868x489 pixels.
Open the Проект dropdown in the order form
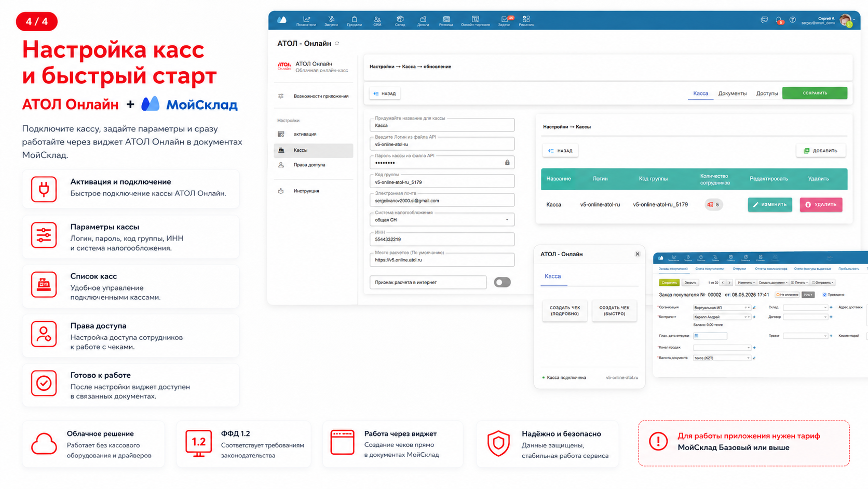pyautogui.click(x=805, y=336)
